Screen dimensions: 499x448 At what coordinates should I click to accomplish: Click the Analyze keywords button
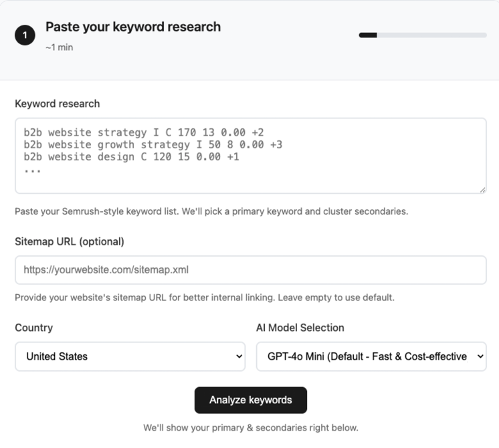pos(251,400)
